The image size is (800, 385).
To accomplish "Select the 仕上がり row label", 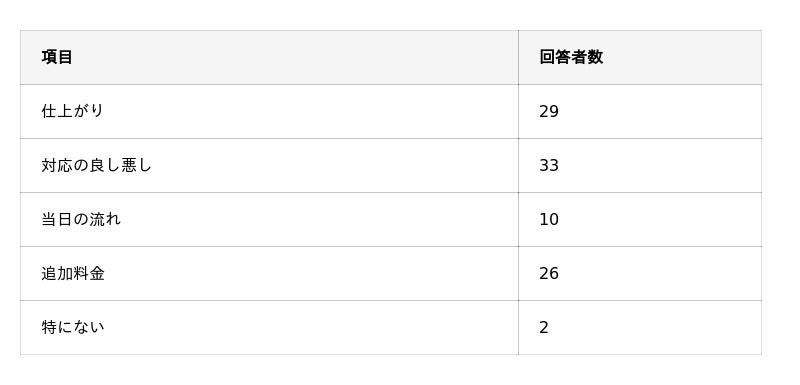I will click(72, 111).
